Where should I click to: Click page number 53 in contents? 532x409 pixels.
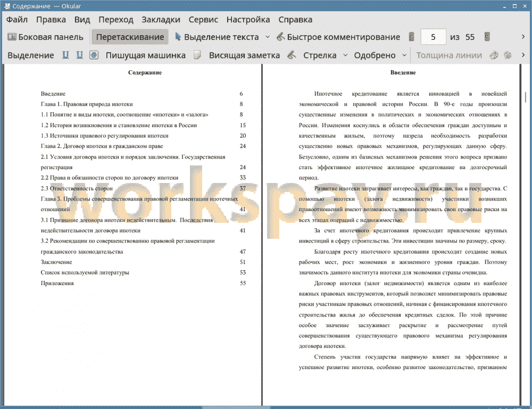pyautogui.click(x=243, y=273)
